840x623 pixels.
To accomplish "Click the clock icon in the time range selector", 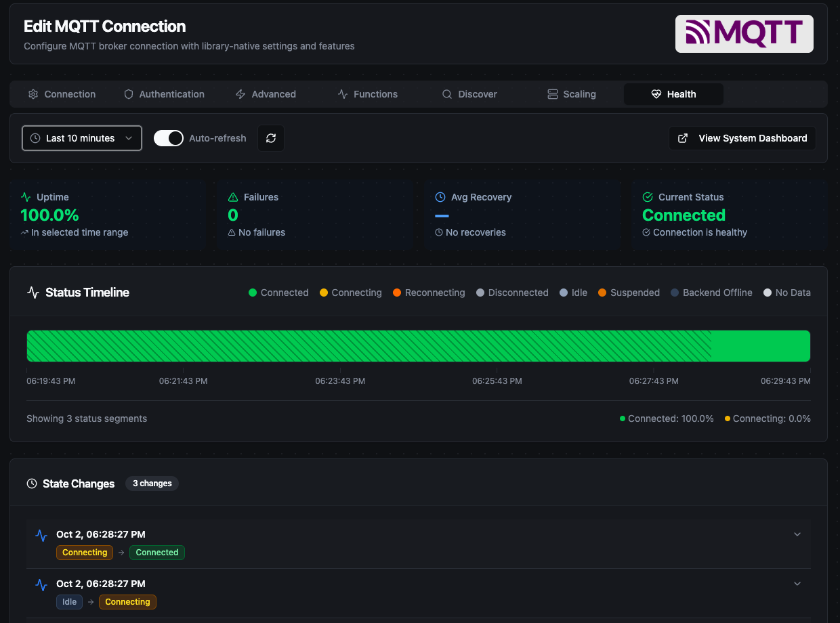I will coord(35,138).
